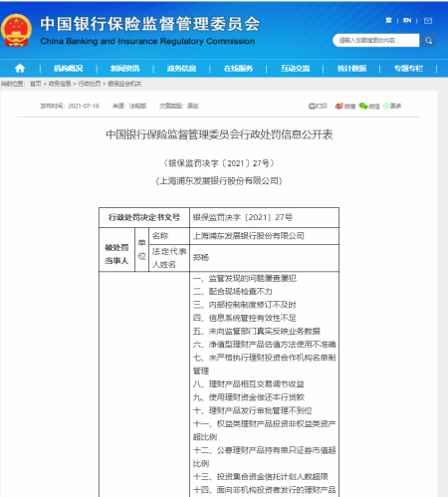
Task: Open the 专题专栏 menu
Action: click(408, 69)
